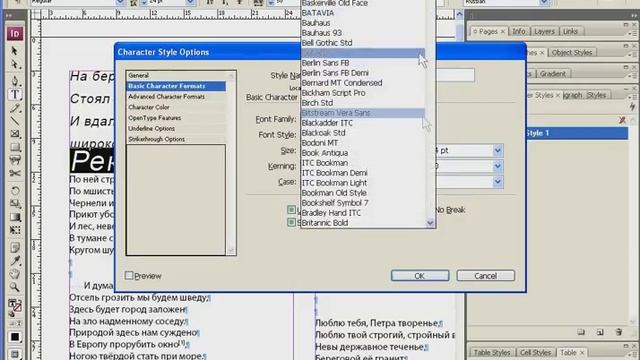Viewport: 640px width, 360px height.
Task: Select the Hand tool
Action: pyautogui.click(x=15, y=274)
